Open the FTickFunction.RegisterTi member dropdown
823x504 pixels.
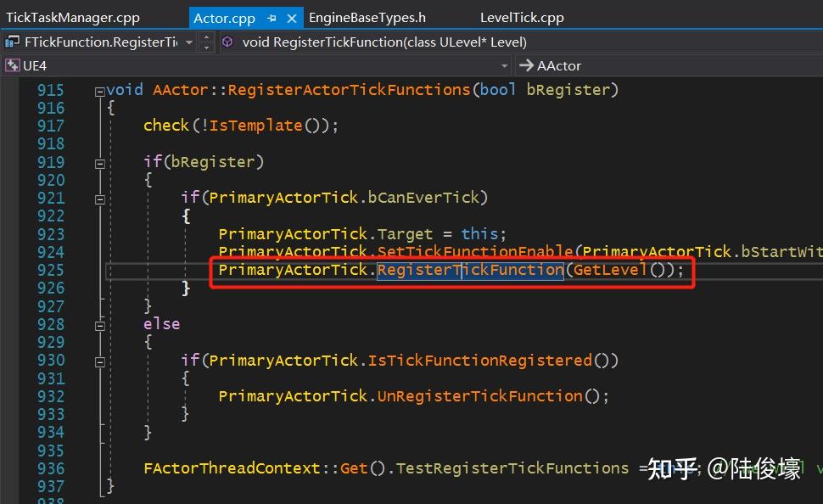point(188,41)
